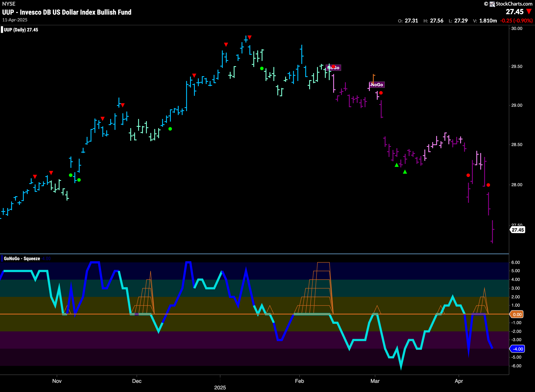The width and height of the screenshot is (535, 392).
Task: Click the green dot below mid-December price bars
Action: tap(170, 129)
